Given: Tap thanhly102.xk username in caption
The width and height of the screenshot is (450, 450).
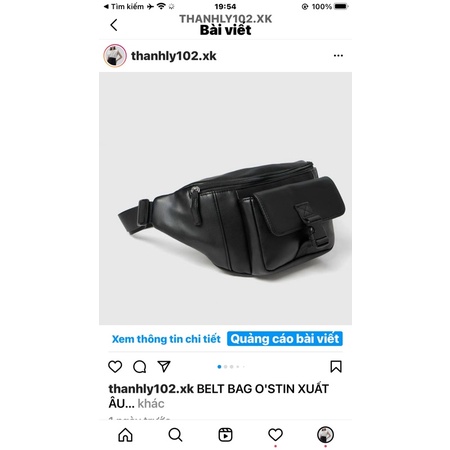Looking at the screenshot, I should pos(151,389).
